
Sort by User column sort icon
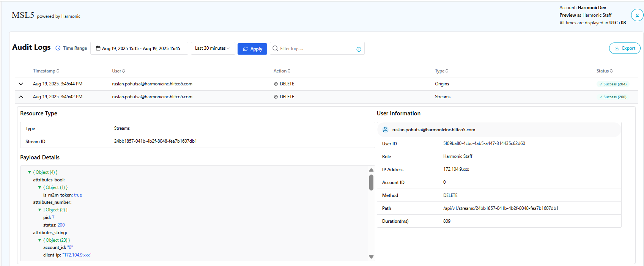[x=124, y=71]
